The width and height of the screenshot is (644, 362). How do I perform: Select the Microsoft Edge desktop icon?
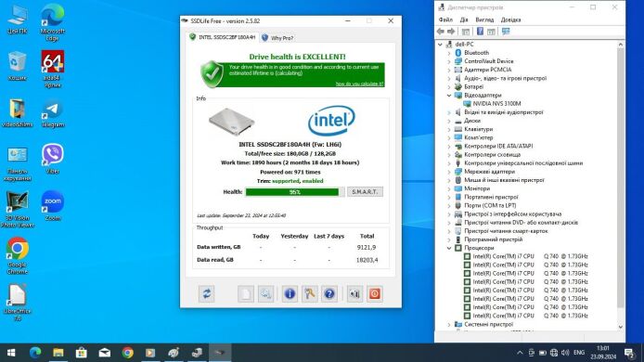53,22
